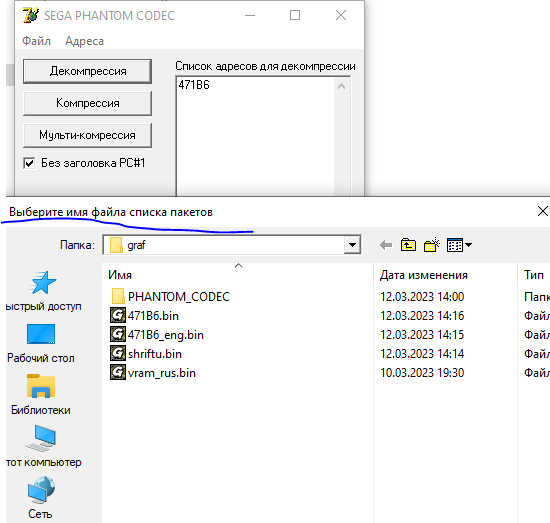
Task: Click the graf folder combo box
Action: 232,245
